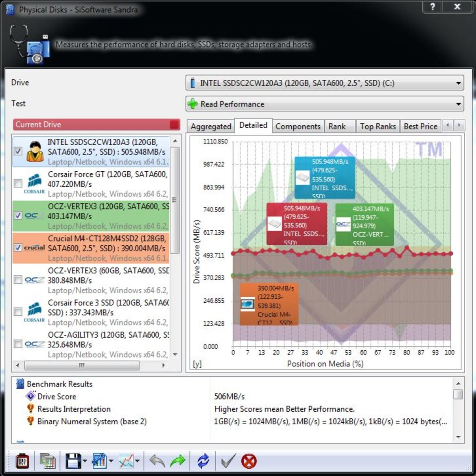This screenshot has width=476, height=476.
Task: Click the drive list scroll-up arrow
Action: click(x=175, y=141)
